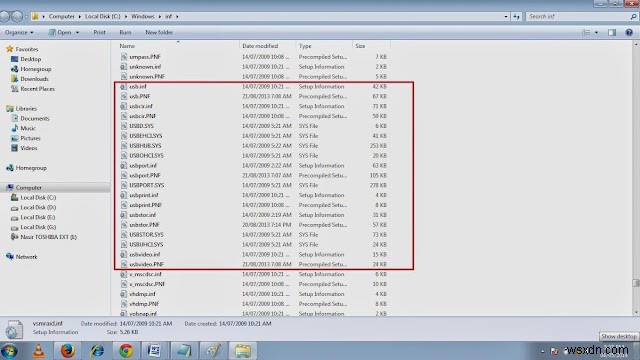Click the Back navigation arrow
640x360 pixels.
coord(4,16)
